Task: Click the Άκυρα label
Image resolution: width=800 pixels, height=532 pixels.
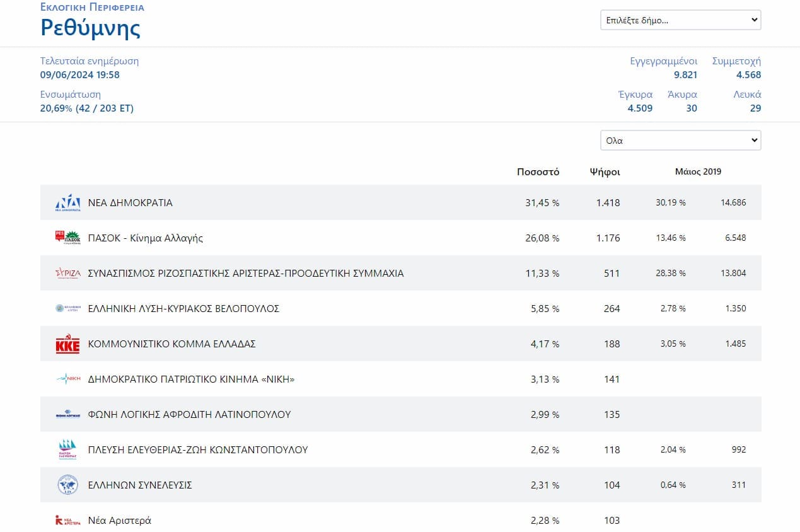Action: pos(682,95)
